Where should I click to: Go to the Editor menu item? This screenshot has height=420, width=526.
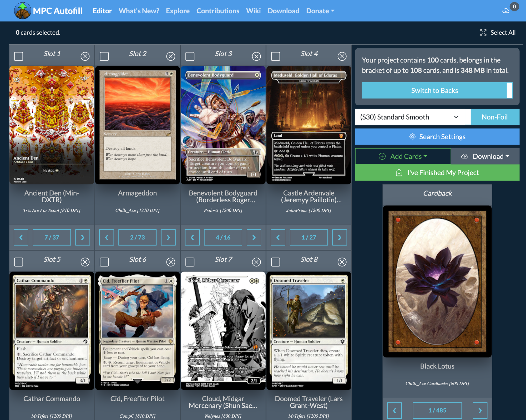click(102, 11)
